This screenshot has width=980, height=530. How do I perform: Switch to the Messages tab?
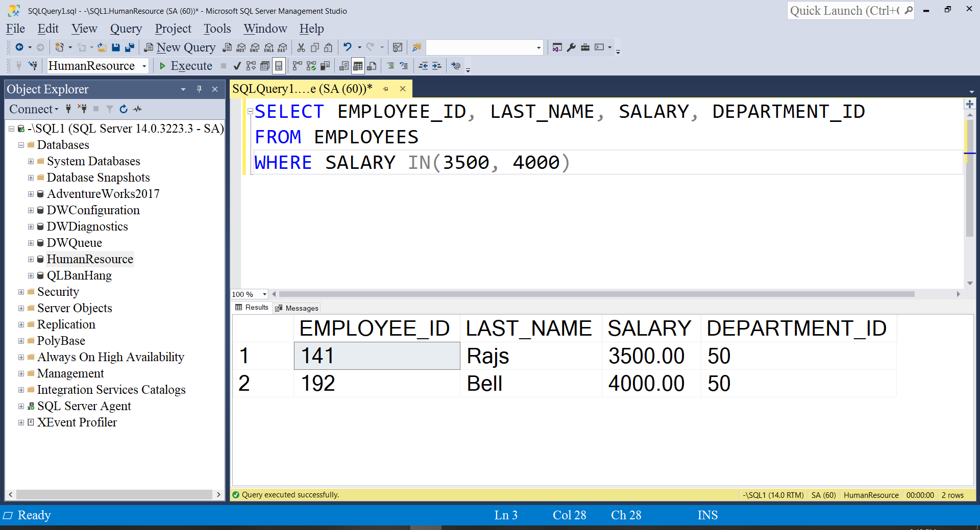click(297, 308)
